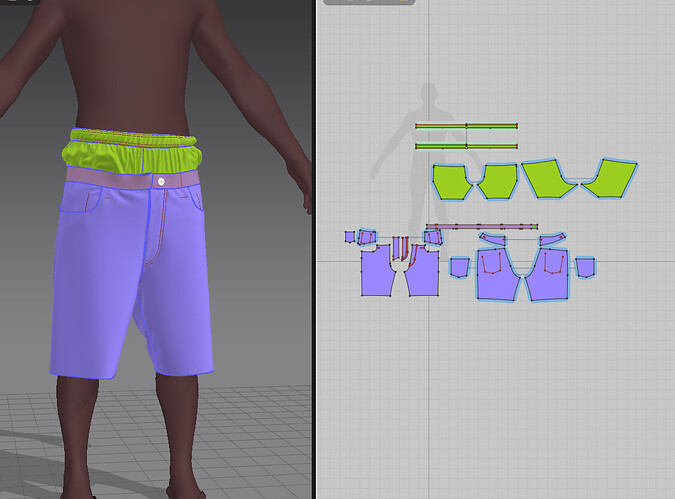Select the pocket piece right of the fly strips
The image size is (675, 499).
tap(433, 237)
